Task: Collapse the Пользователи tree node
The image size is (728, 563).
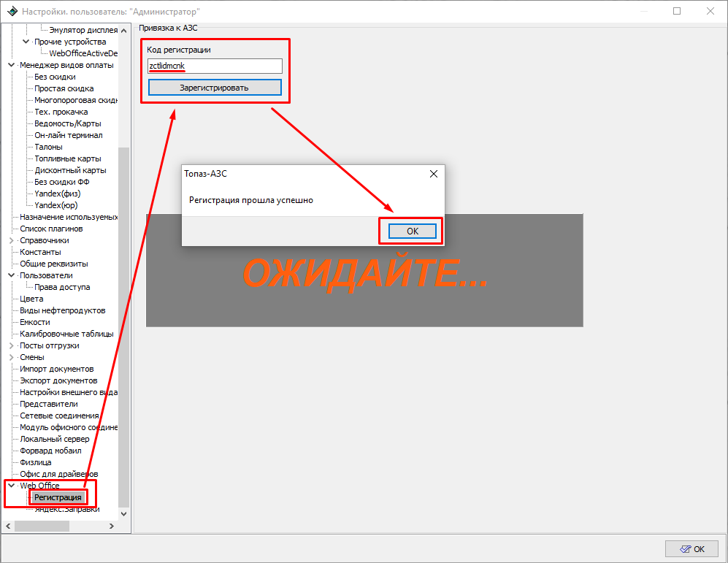Action: 12,275
